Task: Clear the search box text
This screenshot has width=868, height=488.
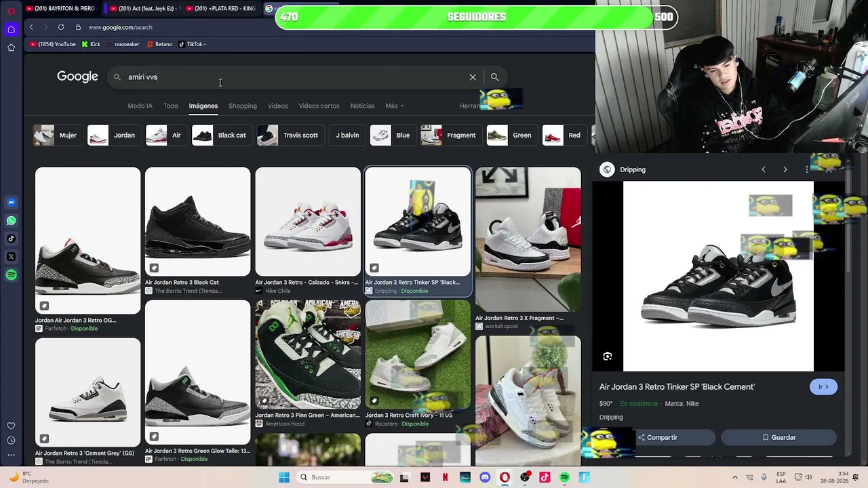Action: (x=473, y=77)
